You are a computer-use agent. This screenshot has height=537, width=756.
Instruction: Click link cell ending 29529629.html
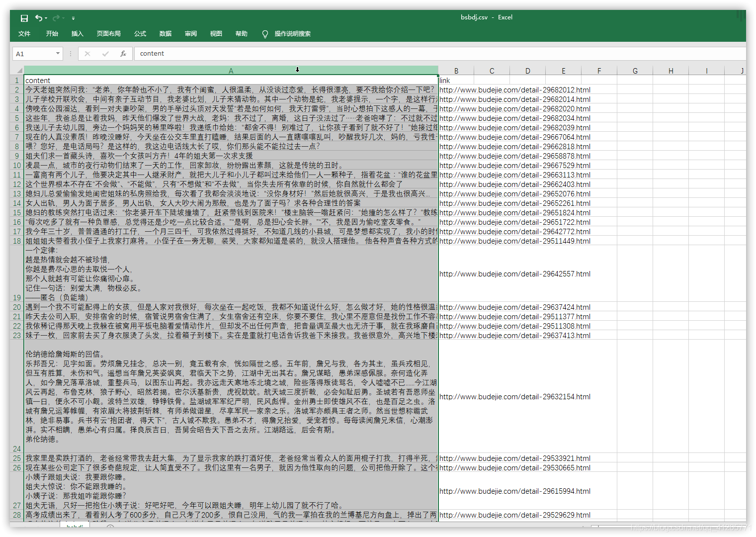pyautogui.click(x=515, y=515)
